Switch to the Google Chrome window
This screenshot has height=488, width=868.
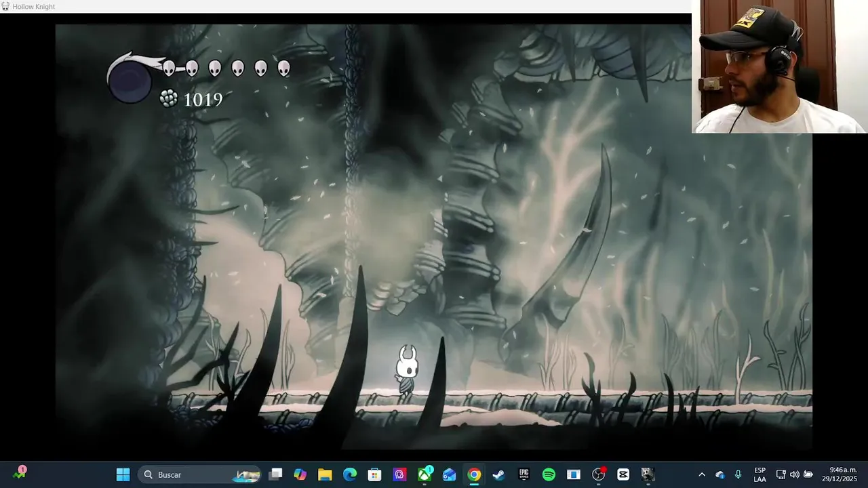tap(474, 474)
